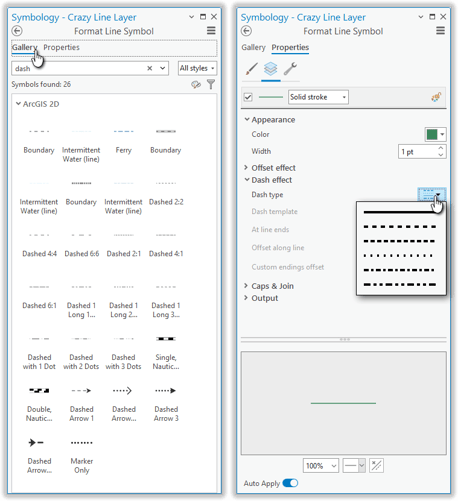Viewport: 458px width, 501px height.
Task: Expand the Offset effect section
Action: pyautogui.click(x=246, y=167)
